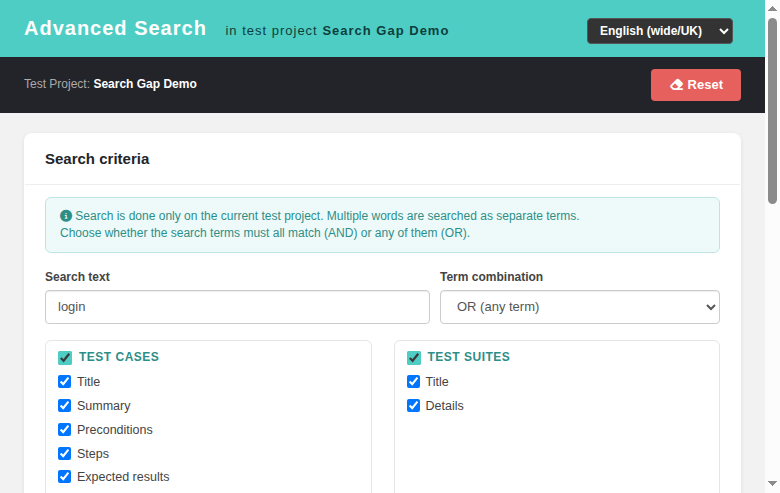This screenshot has width=780, height=493.
Task: Uncheck the Details checkbox
Action: click(x=413, y=405)
